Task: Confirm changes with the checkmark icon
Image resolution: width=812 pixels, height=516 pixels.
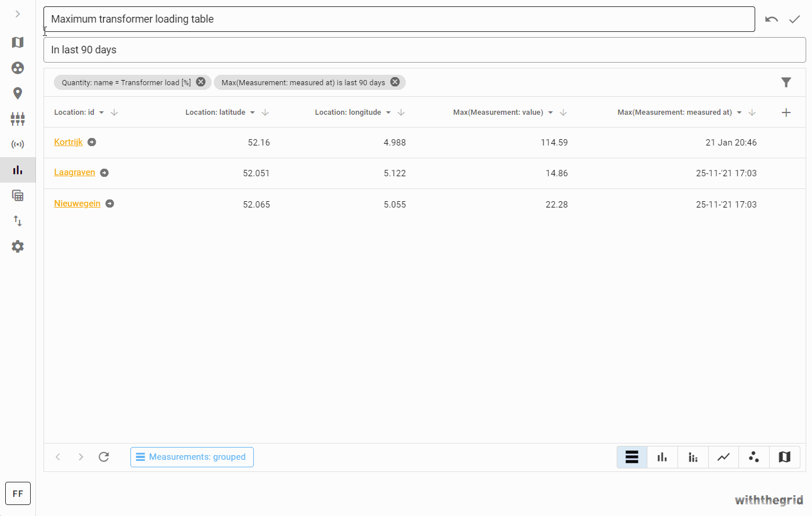Action: click(x=795, y=19)
